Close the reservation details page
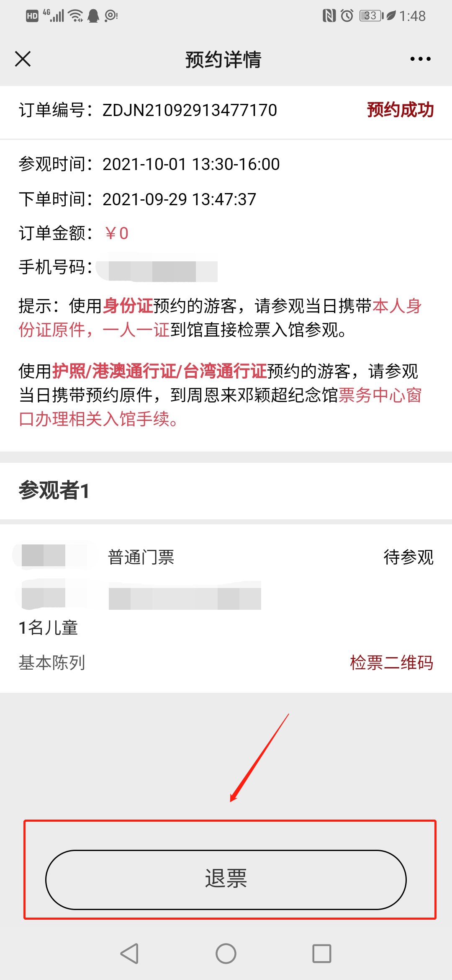The width and height of the screenshot is (452, 980). [23, 59]
